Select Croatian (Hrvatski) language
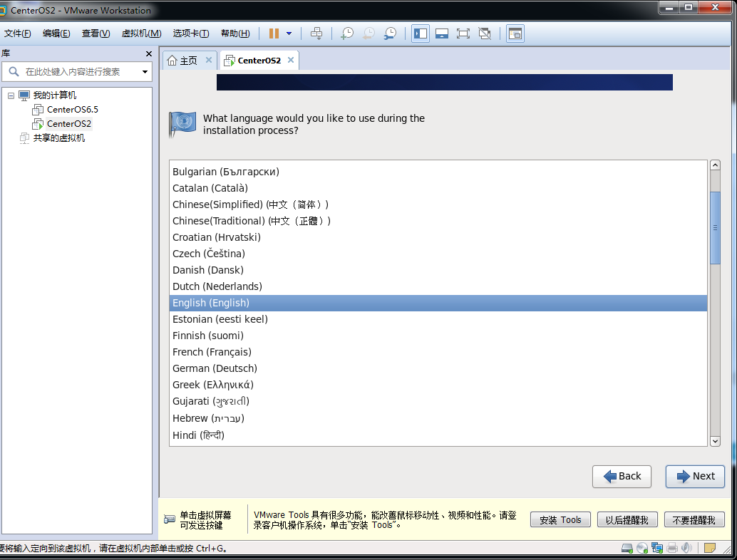Image resolution: width=737 pixels, height=560 pixels. click(438, 237)
